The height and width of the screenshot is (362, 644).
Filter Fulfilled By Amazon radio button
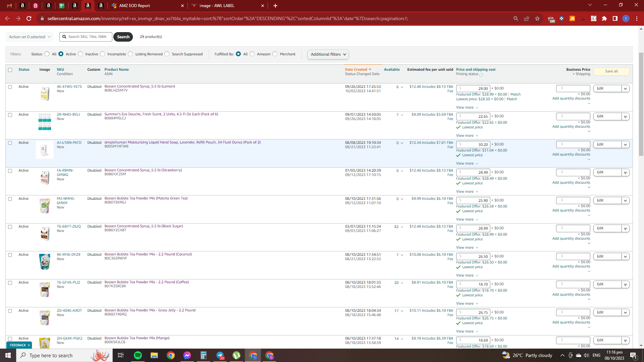(252, 54)
